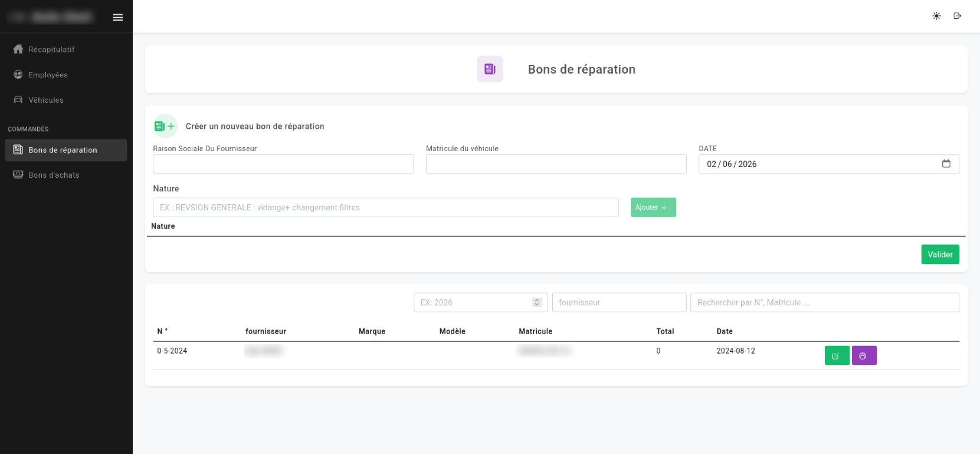Click the Matricule du véhicule input
Screen dimensions: 980x454
[556, 164]
